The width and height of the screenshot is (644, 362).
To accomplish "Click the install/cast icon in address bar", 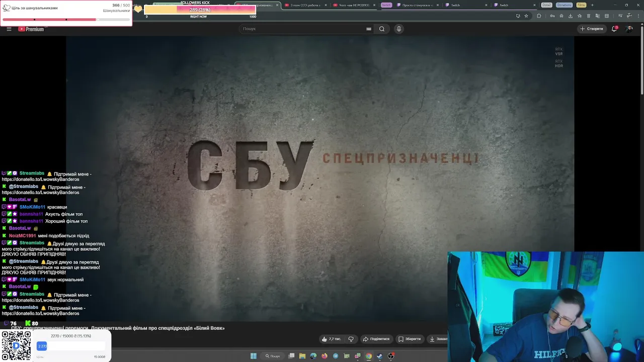I will pyautogui.click(x=518, y=16).
